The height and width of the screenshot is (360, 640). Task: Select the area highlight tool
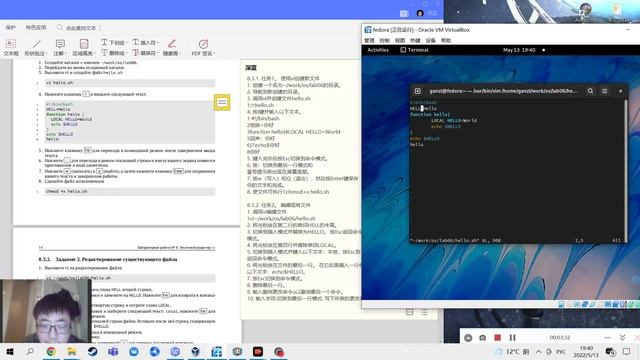(83, 47)
